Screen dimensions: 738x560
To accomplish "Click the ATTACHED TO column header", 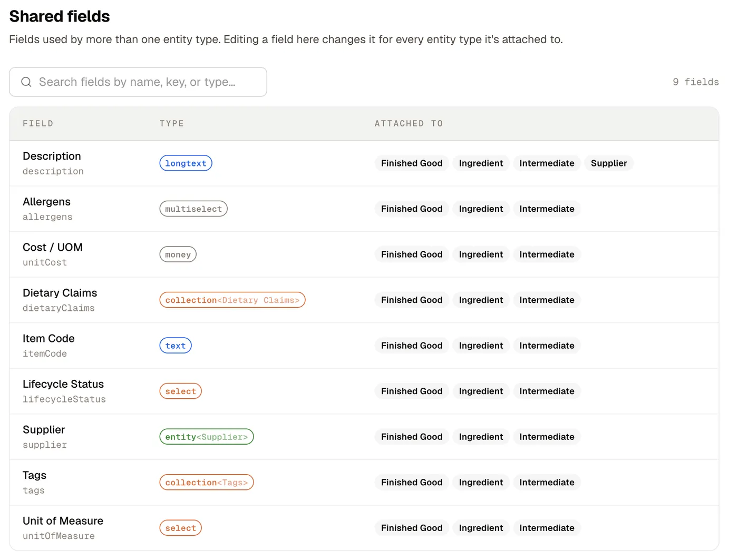I will click(409, 123).
